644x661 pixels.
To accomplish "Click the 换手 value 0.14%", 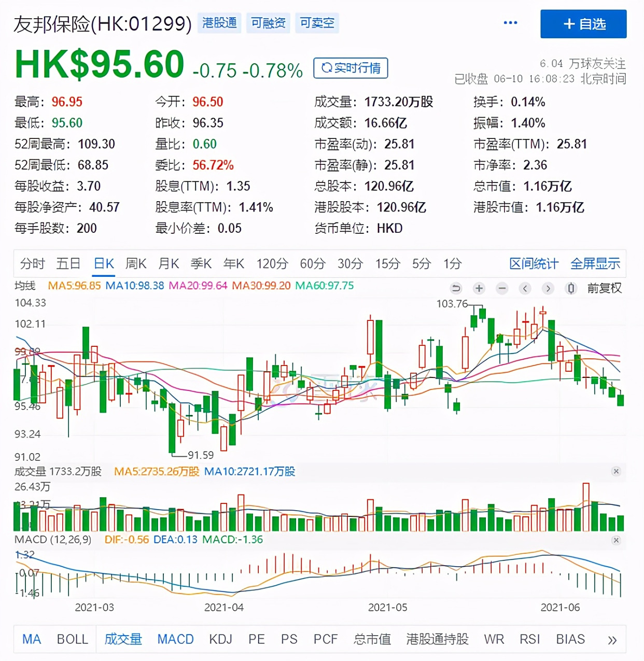I will 528,102.
